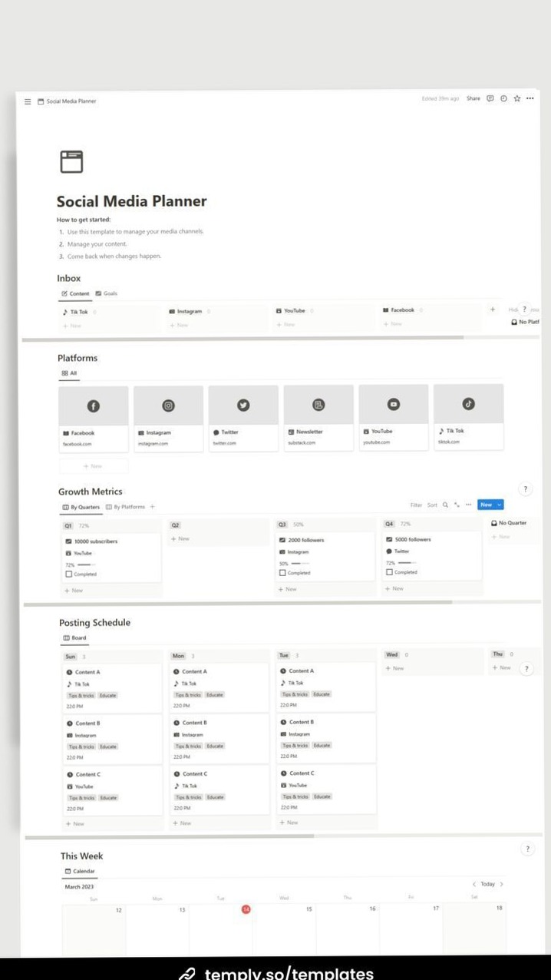
Task: Toggle Completed checkbox for 10000 subscribers
Action: coord(69,574)
